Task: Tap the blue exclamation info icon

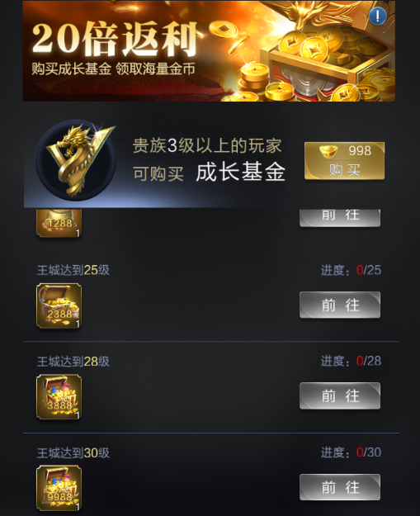Action: point(378,16)
